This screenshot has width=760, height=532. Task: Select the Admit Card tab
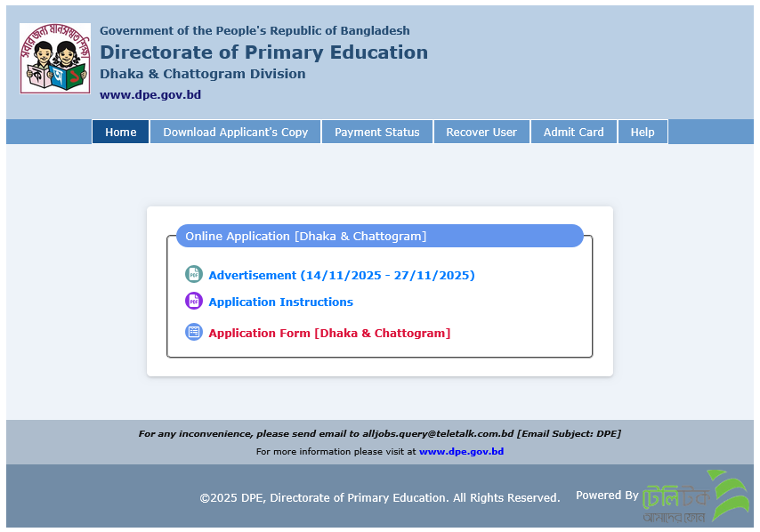[573, 132]
